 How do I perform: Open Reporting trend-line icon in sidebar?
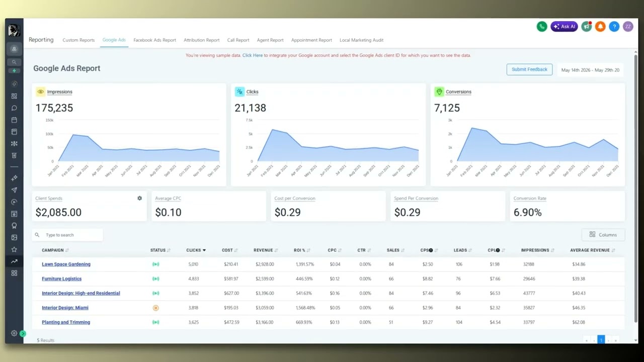tap(14, 261)
